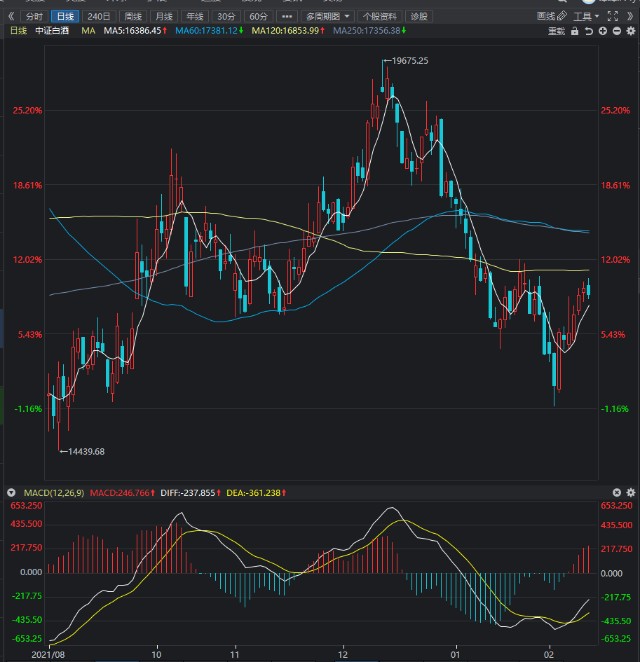The image size is (640, 662).
Task: Select the 60分 period tab
Action: click(258, 17)
